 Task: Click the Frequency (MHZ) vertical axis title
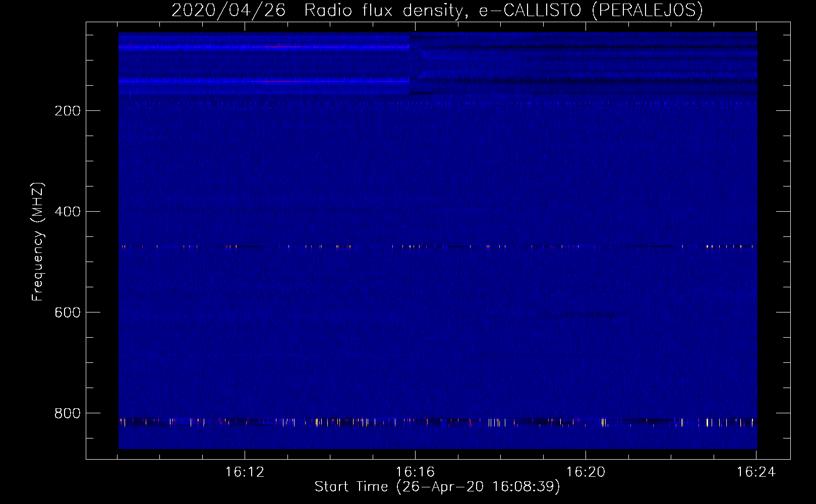38,242
